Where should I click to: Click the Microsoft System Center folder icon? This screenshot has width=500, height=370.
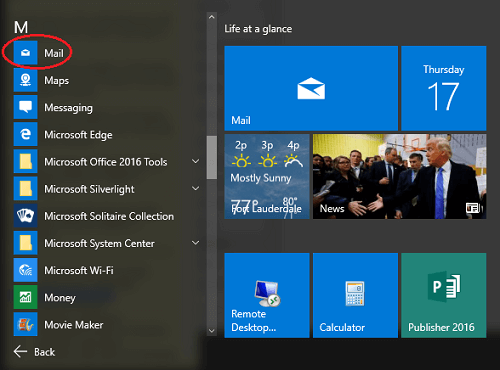(25, 243)
